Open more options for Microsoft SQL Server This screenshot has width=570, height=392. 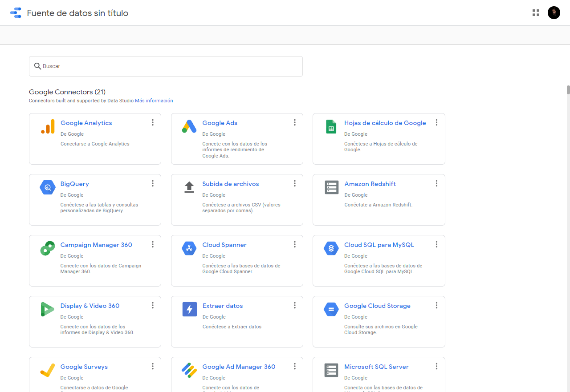coord(437,366)
